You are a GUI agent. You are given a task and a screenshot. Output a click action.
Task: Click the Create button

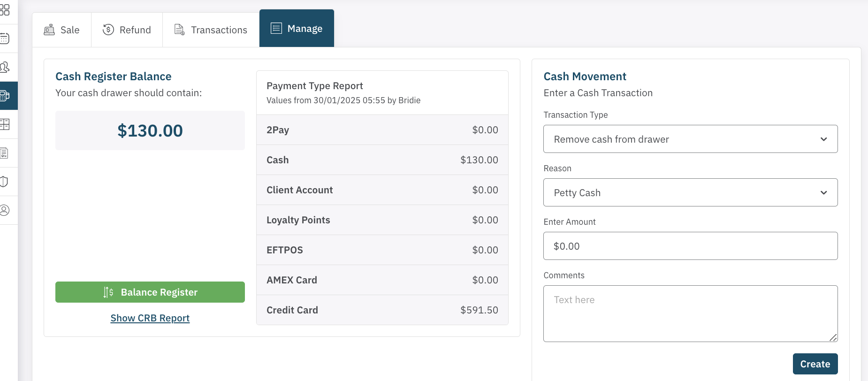(x=815, y=364)
